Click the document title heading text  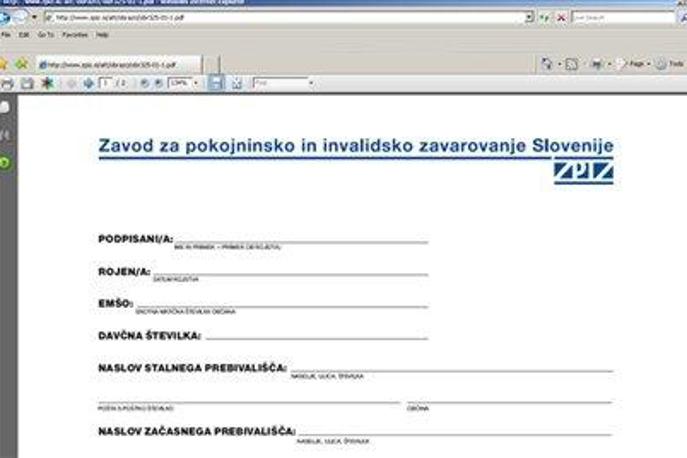[356, 146]
